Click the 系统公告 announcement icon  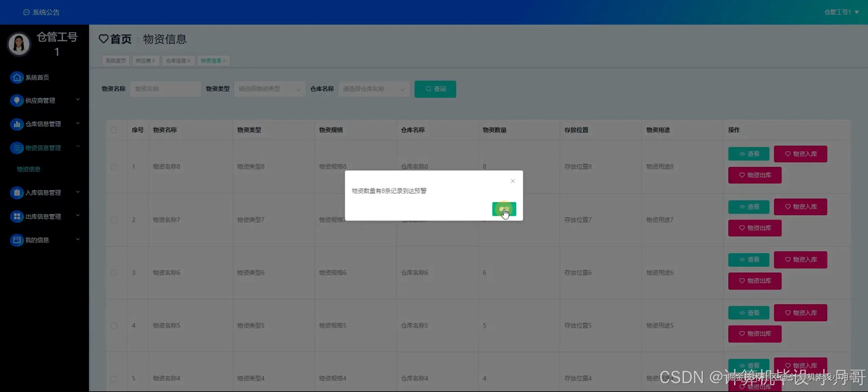(26, 13)
